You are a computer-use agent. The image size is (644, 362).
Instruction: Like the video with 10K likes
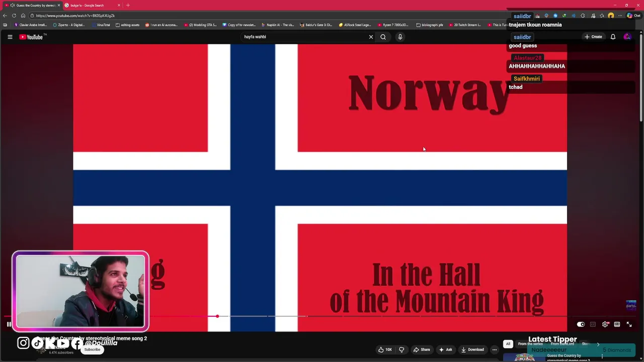385,349
